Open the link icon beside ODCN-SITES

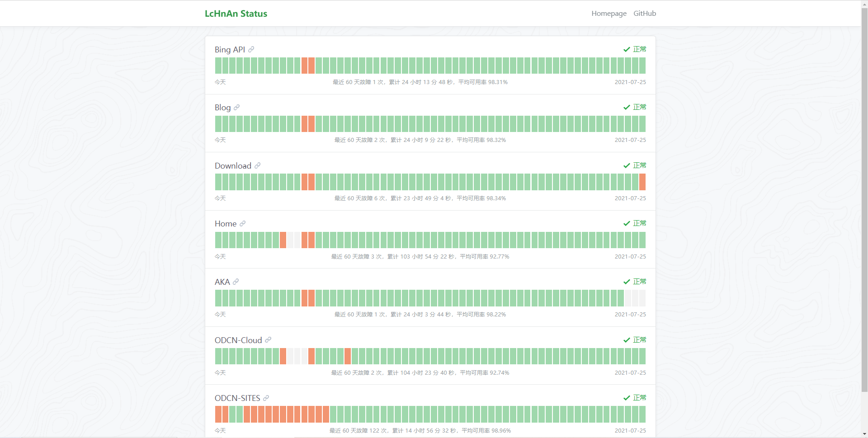[x=266, y=398]
